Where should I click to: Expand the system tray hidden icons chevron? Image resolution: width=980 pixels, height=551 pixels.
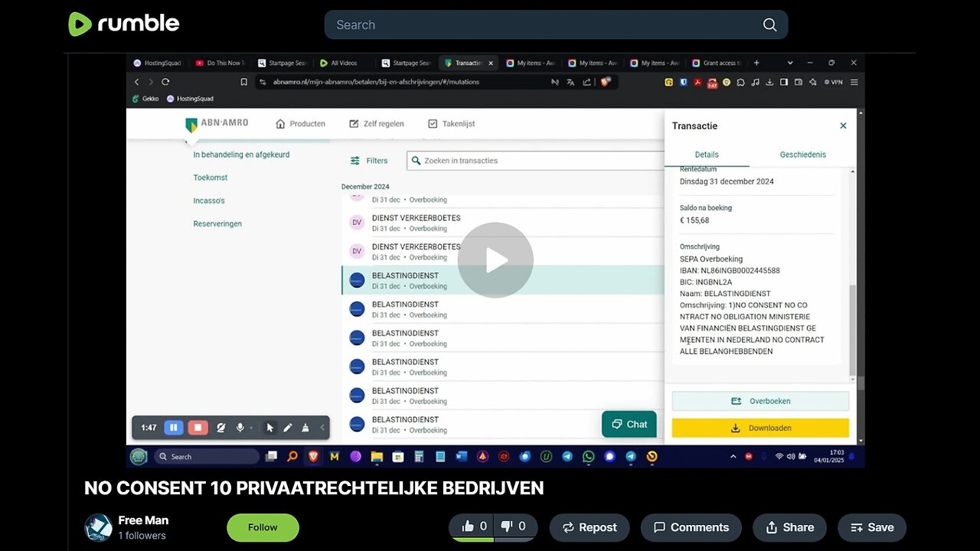coord(733,457)
